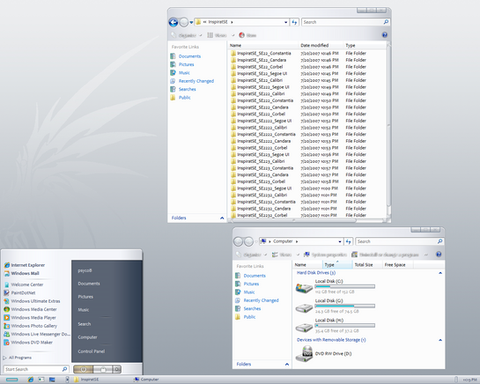480x384 pixels.
Task: Open Searches link in Computer window
Action: 252,309
